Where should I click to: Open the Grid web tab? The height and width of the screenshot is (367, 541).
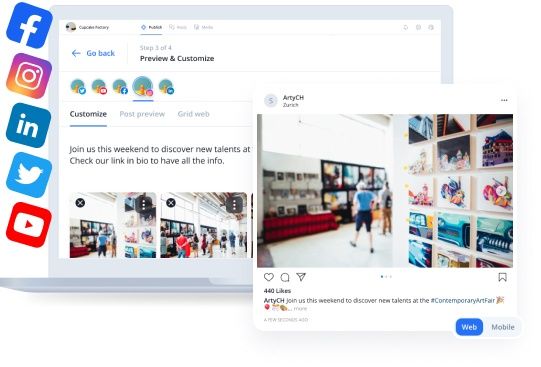[x=194, y=114]
